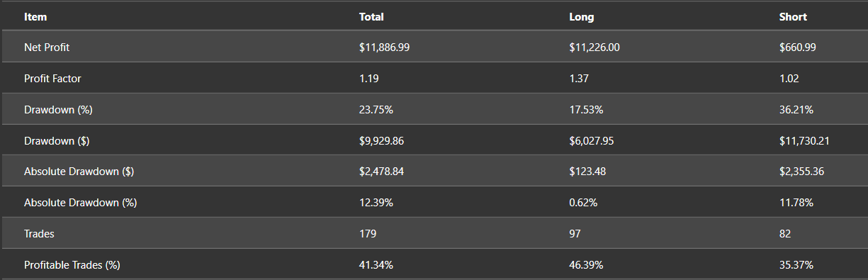The image size is (868, 280).
Task: Click the Total column header
Action: (371, 17)
